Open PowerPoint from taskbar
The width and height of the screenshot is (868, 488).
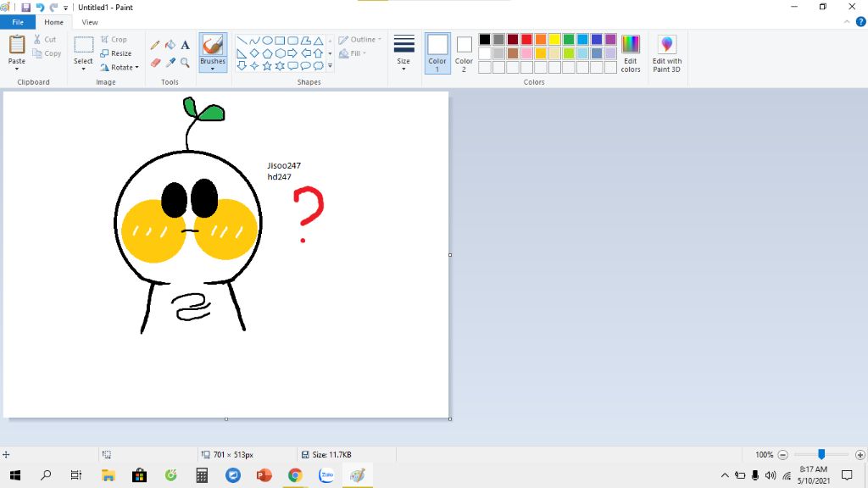click(x=264, y=474)
